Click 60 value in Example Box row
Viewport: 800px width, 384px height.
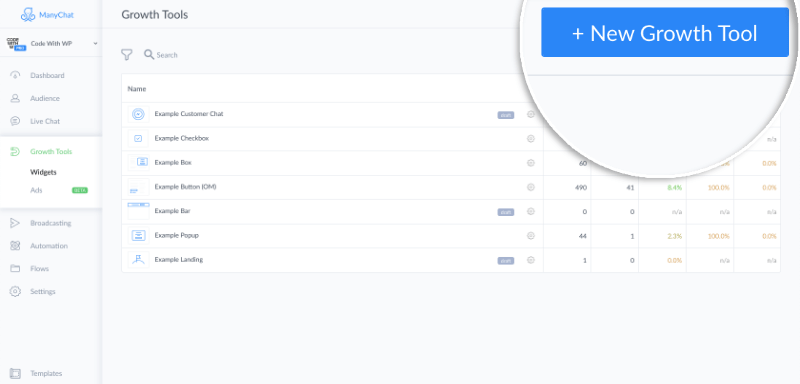[x=583, y=163]
